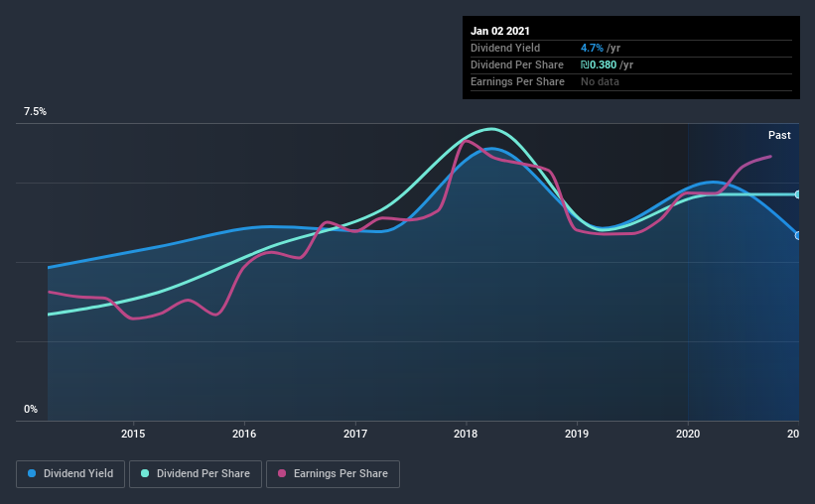Click the 0% y-axis label

pyautogui.click(x=31, y=410)
